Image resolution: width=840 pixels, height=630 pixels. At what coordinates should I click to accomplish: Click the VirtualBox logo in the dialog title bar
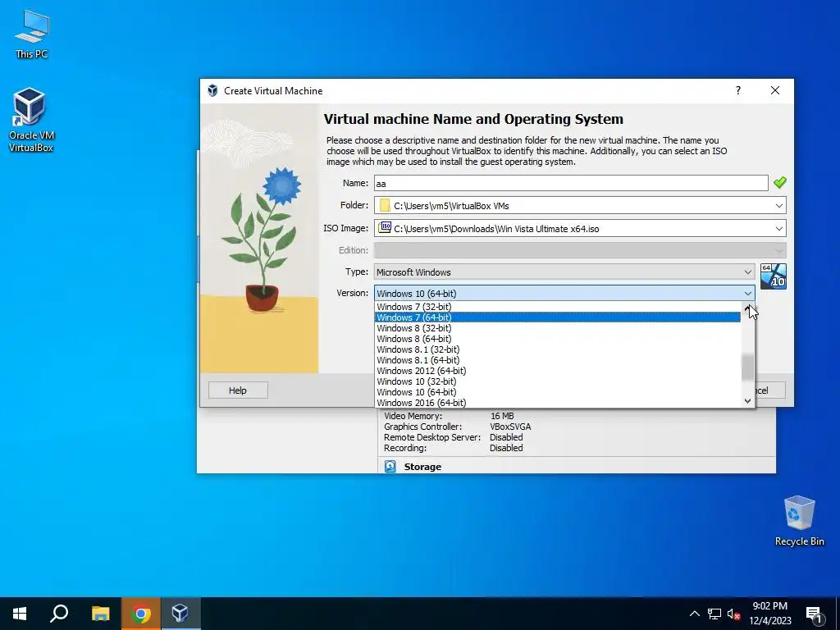[212, 90]
